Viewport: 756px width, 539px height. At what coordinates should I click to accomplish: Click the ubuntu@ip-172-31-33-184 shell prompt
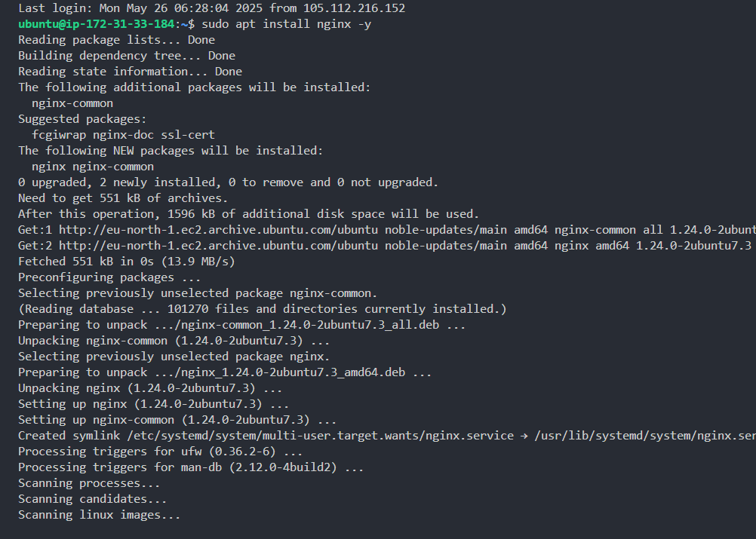point(96,24)
